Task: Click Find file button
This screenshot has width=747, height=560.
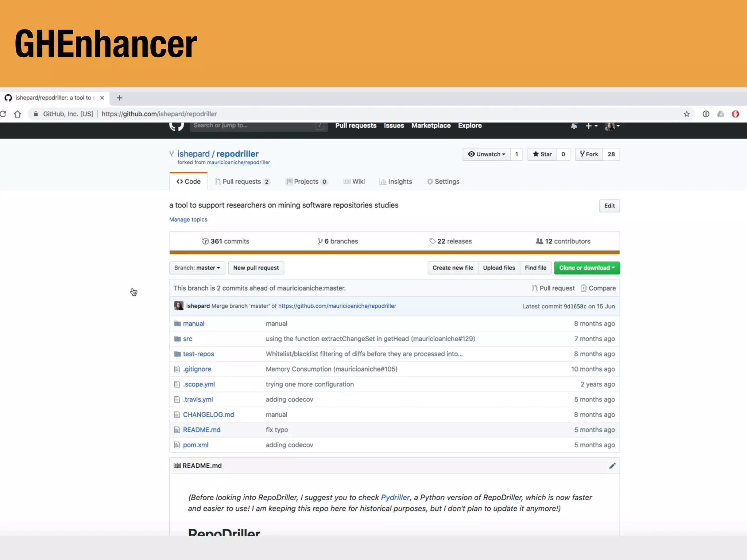Action: [x=535, y=268]
